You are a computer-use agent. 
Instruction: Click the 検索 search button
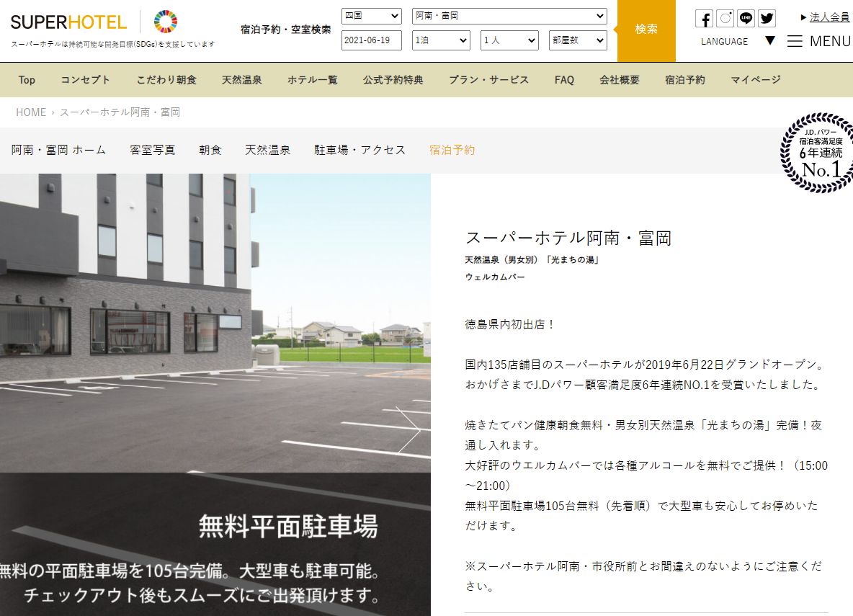[x=646, y=30]
